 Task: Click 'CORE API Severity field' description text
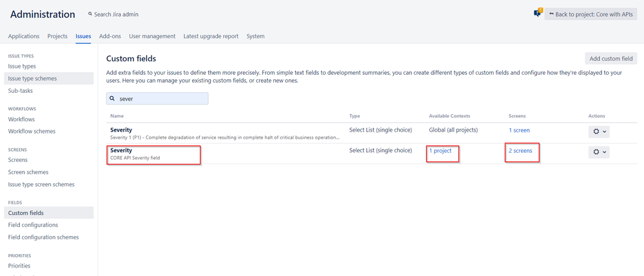[135, 158]
